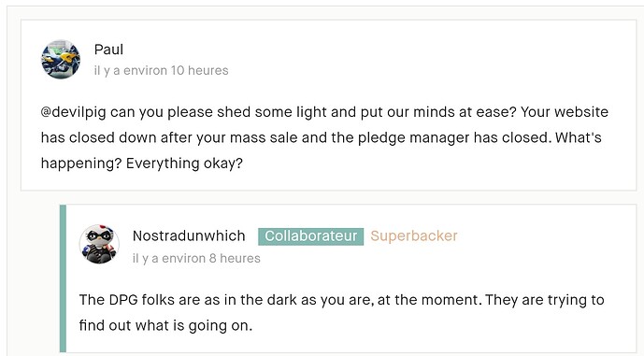
Task: Click Nostradunwhich's masked character avatar
Action: pyautogui.click(x=99, y=244)
